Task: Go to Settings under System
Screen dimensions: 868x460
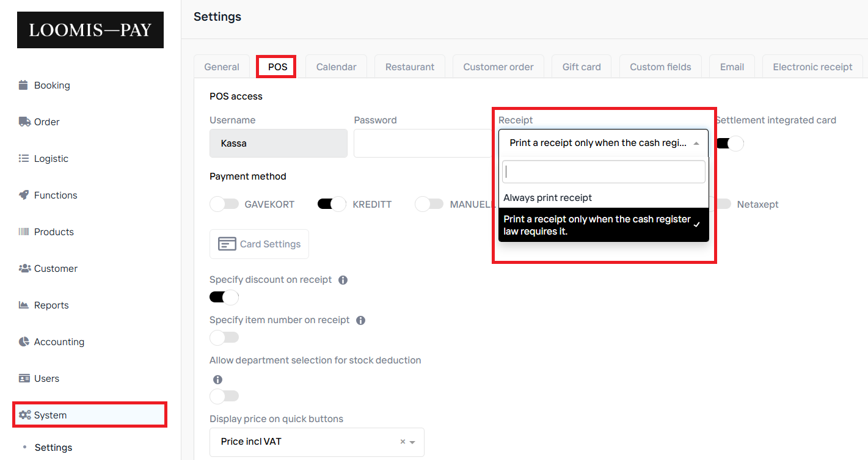Action: pos(53,447)
